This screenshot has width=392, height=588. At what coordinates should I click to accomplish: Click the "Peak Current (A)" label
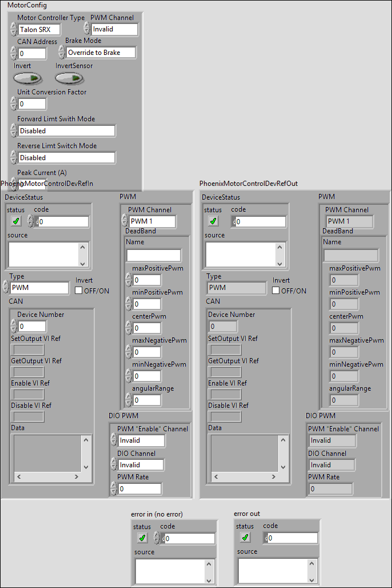coord(42,173)
